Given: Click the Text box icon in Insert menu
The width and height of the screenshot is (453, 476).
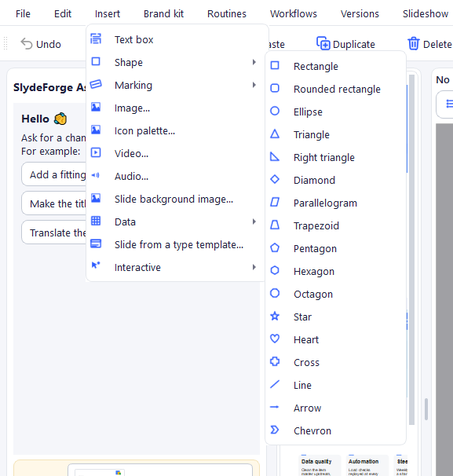Looking at the screenshot, I should [x=96, y=38].
